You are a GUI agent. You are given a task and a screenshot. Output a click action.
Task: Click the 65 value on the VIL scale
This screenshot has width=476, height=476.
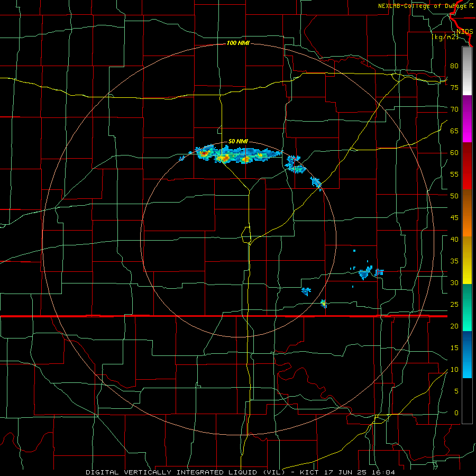(454, 131)
